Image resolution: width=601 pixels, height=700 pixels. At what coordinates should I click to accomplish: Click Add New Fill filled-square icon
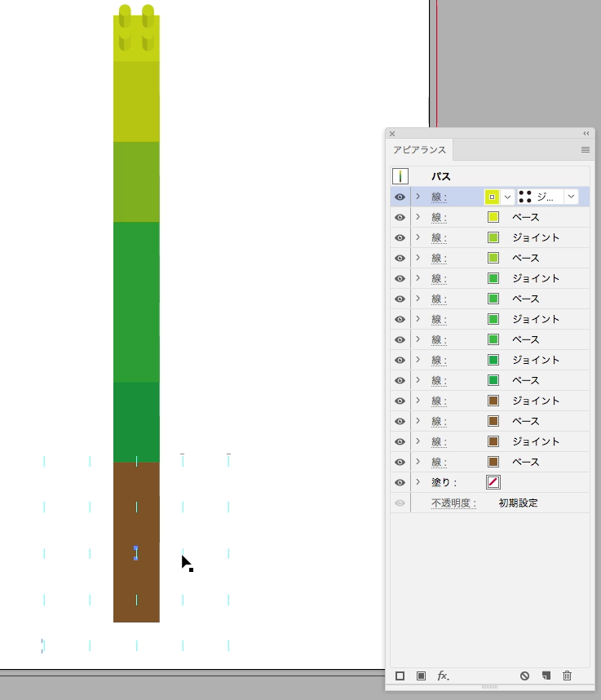421,676
